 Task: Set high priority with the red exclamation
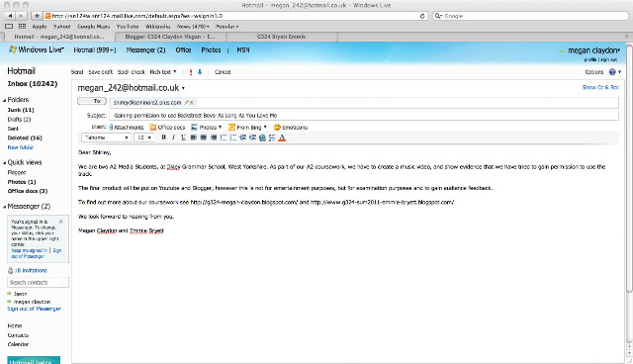coord(191,72)
